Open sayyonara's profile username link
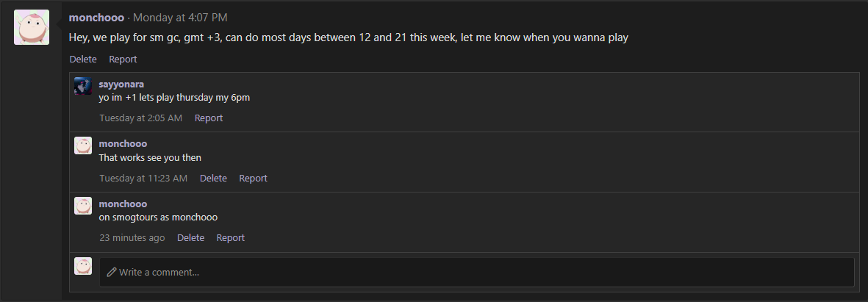 click(x=121, y=84)
